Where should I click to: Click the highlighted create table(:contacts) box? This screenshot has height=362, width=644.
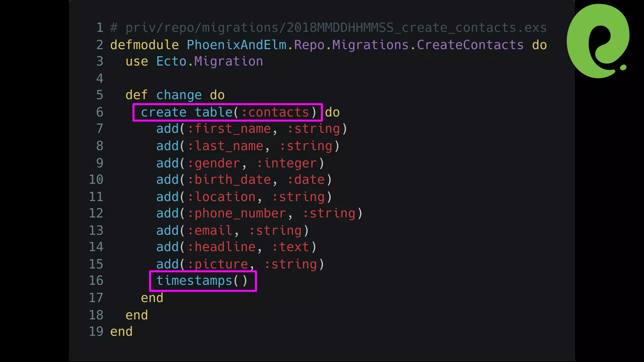pyautogui.click(x=228, y=112)
